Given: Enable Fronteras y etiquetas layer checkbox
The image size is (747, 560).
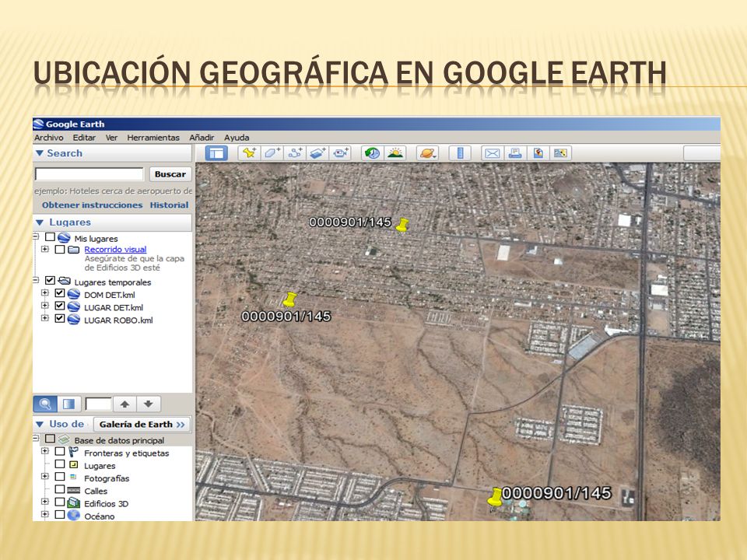Looking at the screenshot, I should (60, 451).
